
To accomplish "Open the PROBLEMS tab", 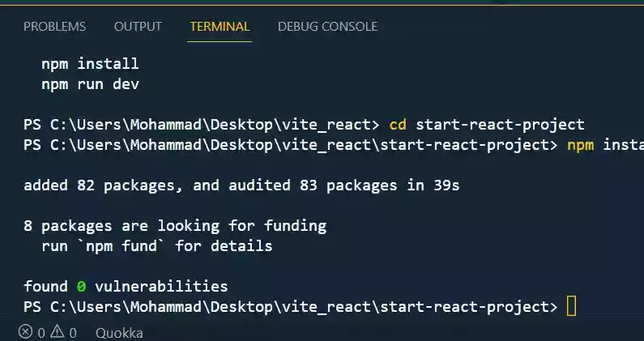I will [54, 27].
